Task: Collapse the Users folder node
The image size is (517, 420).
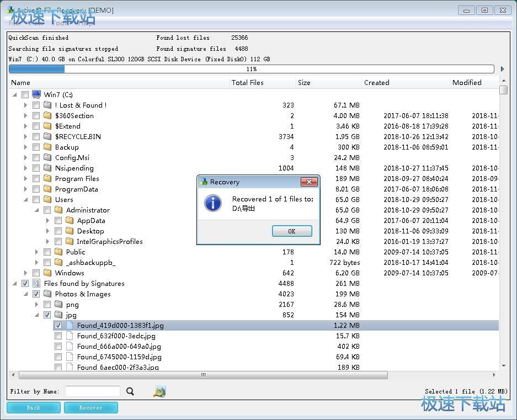Action: pyautogui.click(x=26, y=200)
